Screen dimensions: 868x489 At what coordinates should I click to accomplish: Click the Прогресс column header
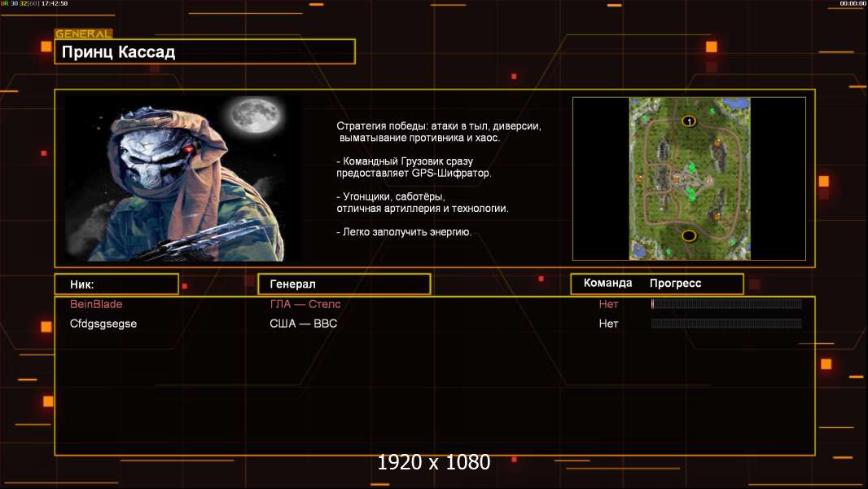coord(675,283)
